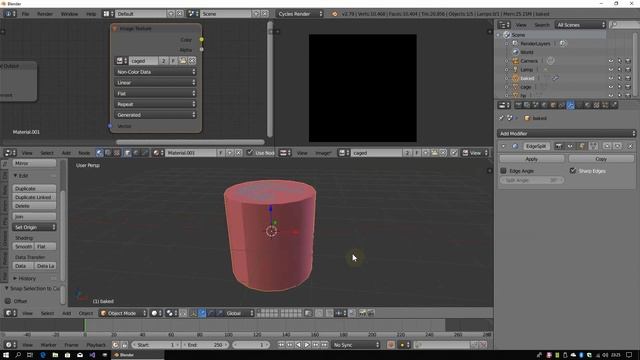This screenshot has width=640, height=360.
Task: Open the Render menu
Action: [x=45, y=14]
